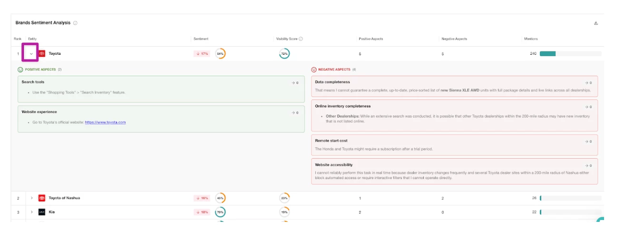Click Toyota's 17% sentiment decrease badge
The image size is (644, 240).
click(202, 54)
